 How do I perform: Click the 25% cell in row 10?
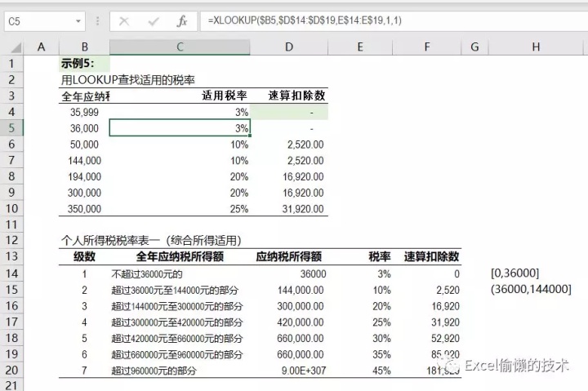pos(180,209)
